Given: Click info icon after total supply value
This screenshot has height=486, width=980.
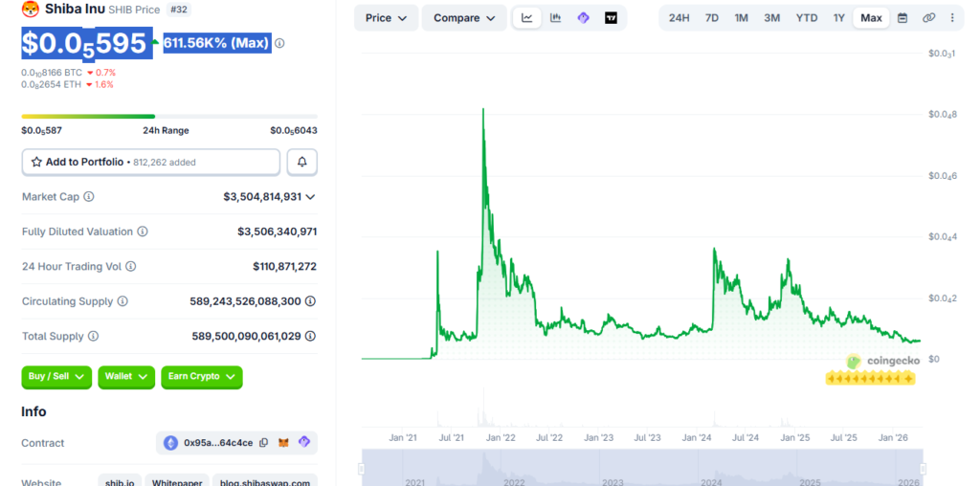Looking at the screenshot, I should coord(310,336).
